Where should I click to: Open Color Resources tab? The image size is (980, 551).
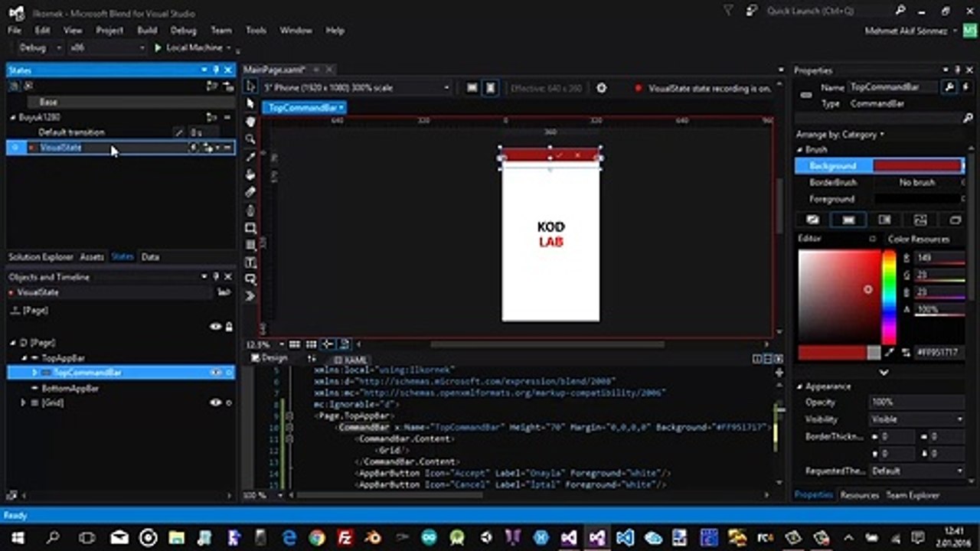click(x=918, y=239)
